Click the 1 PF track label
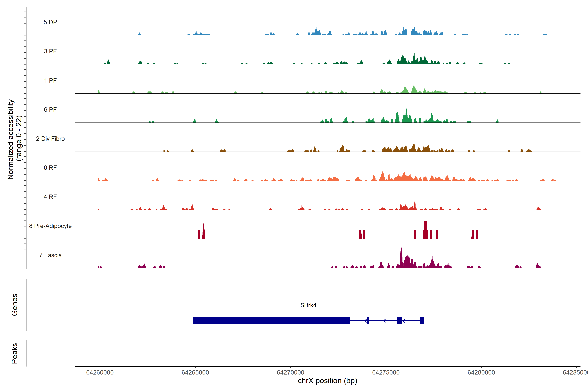This screenshot has height=392, width=588. coord(50,81)
